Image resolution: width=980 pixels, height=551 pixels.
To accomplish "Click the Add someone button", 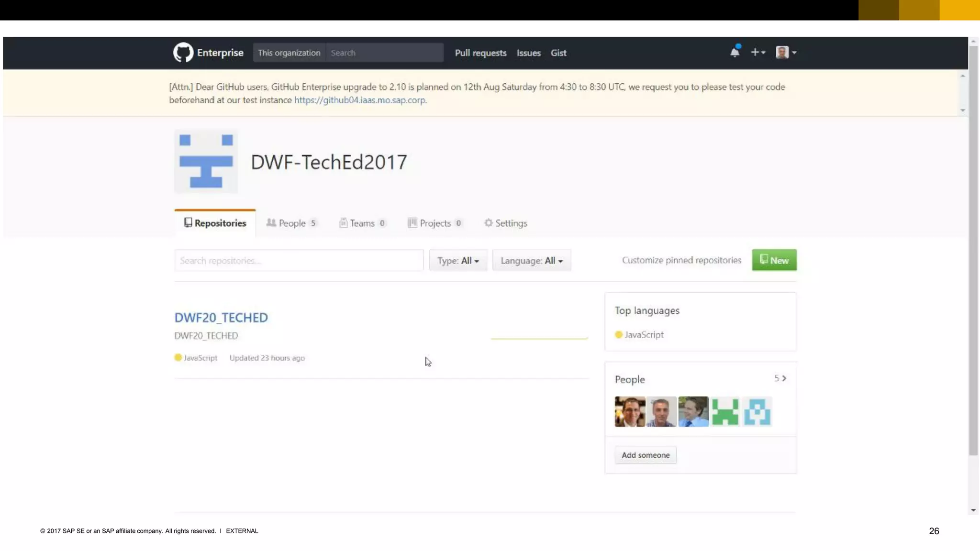I will click(645, 455).
